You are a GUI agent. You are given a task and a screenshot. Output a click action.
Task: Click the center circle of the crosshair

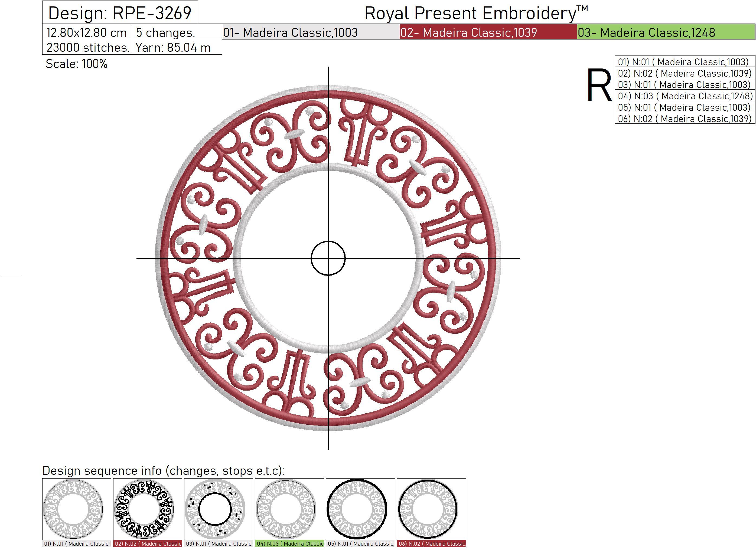point(328,258)
